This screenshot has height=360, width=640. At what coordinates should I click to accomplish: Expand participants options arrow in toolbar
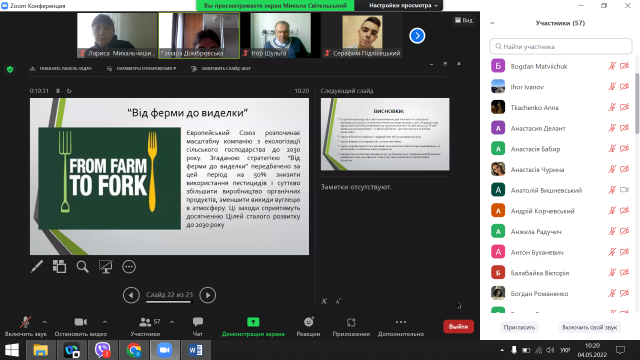[x=172, y=322]
